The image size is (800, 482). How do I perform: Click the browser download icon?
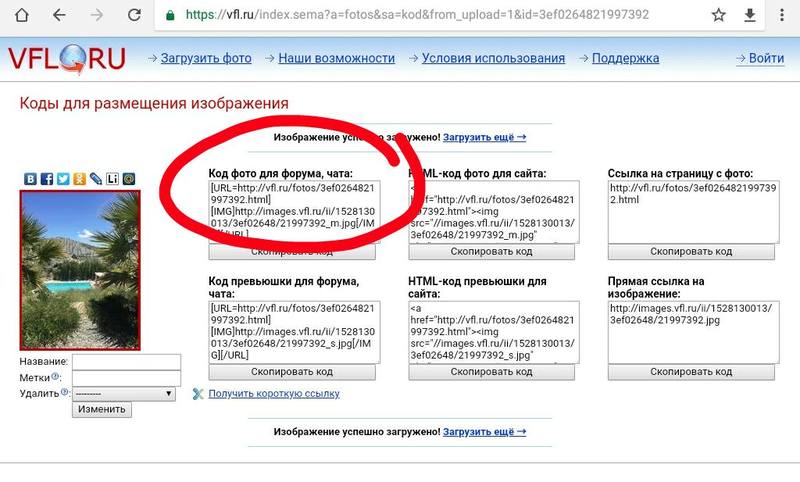(751, 16)
